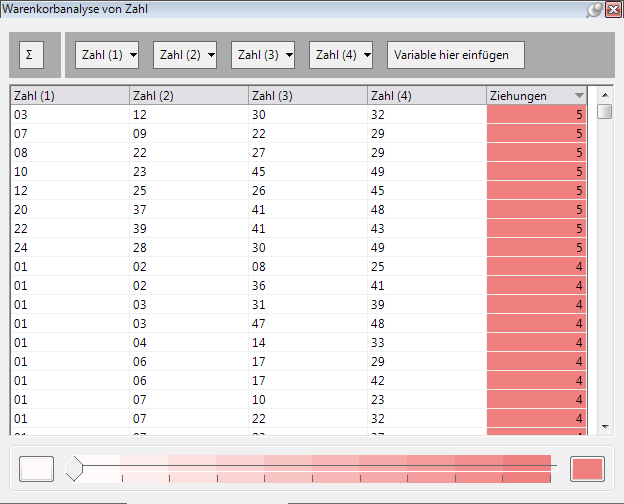Select row 08 22 27 29

(x=298, y=153)
